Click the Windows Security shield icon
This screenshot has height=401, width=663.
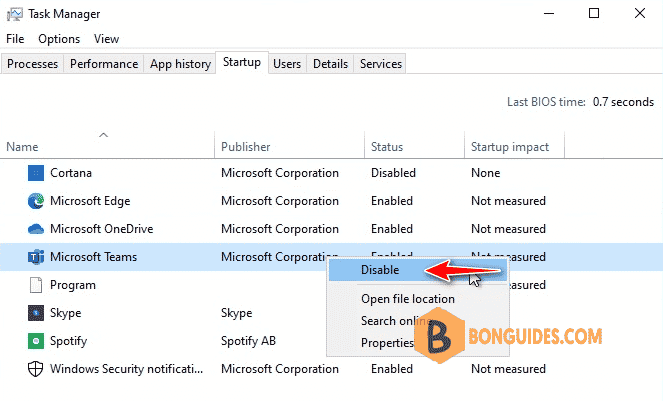tap(36, 369)
